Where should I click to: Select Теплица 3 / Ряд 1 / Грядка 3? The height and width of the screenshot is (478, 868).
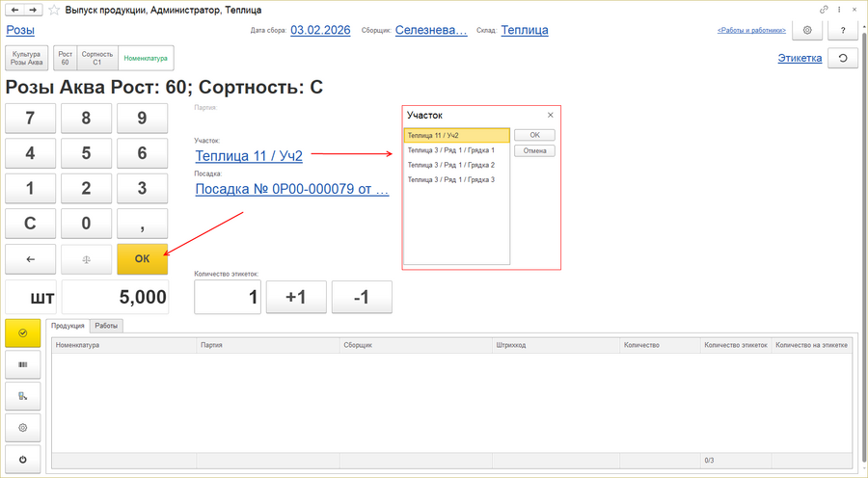click(457, 180)
